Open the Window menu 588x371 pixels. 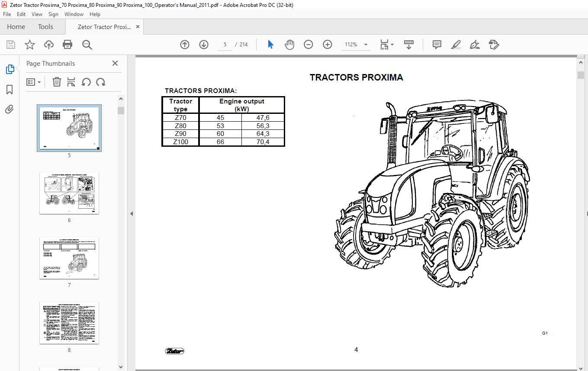click(74, 14)
